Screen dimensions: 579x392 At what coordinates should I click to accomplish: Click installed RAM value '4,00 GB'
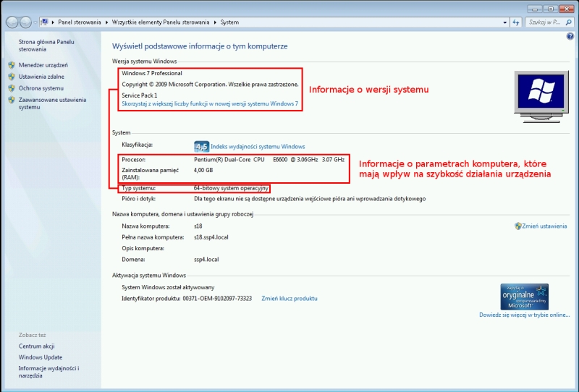203,170
